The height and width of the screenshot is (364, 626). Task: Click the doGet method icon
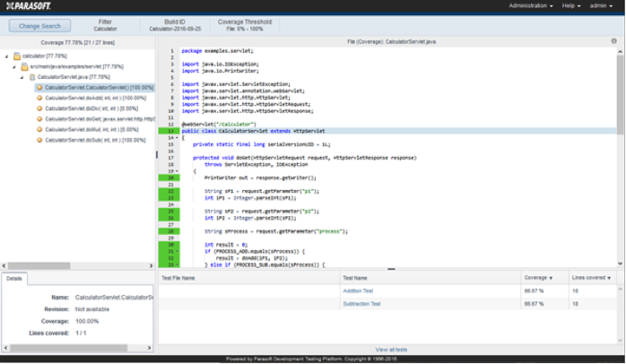[x=39, y=119]
